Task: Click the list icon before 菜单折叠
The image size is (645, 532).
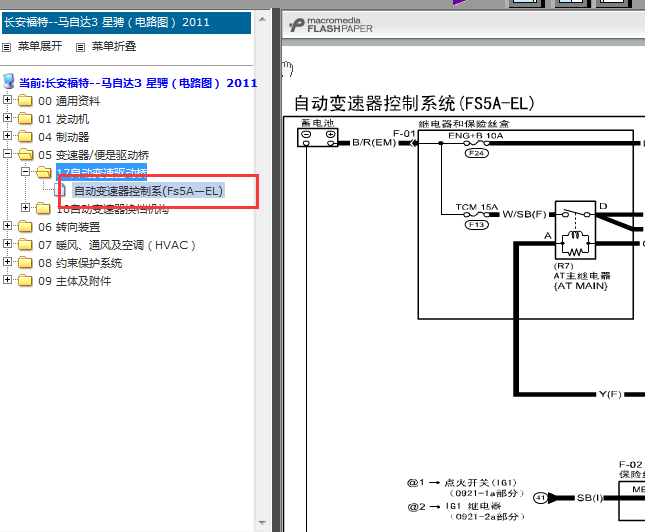Action: tap(80, 47)
